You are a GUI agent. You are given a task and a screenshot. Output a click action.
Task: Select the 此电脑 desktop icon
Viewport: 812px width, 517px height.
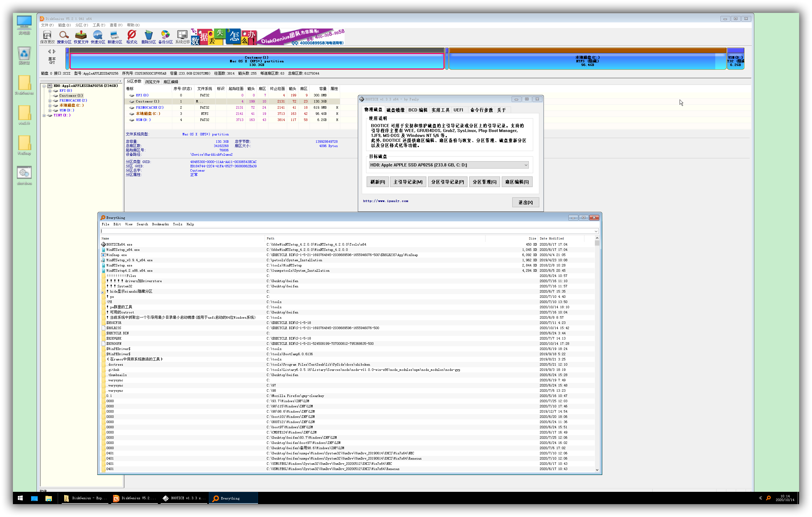(24, 25)
